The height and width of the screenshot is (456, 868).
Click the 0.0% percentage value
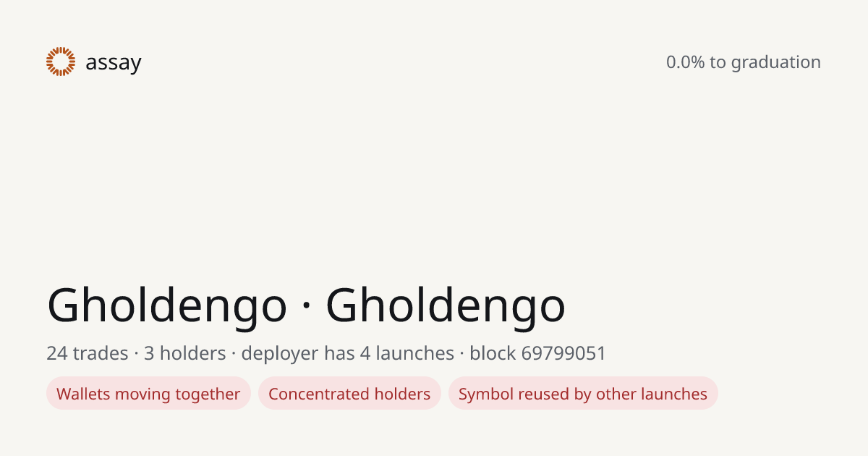(x=686, y=62)
